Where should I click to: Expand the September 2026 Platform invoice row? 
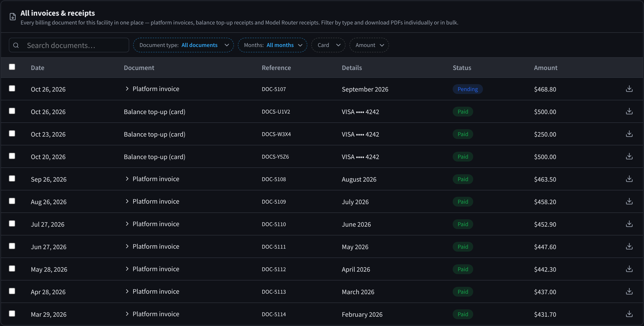pos(127,89)
